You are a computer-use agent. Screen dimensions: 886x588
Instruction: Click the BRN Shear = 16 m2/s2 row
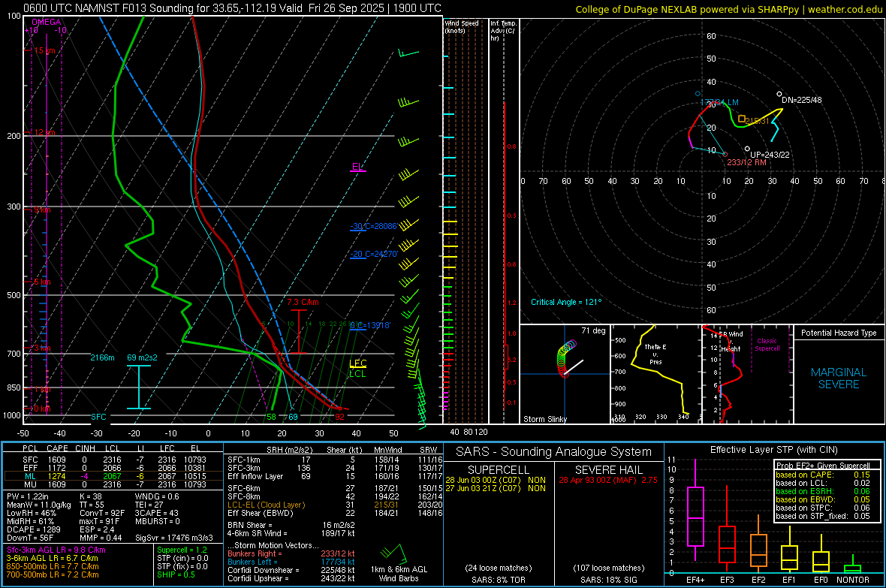[291, 525]
